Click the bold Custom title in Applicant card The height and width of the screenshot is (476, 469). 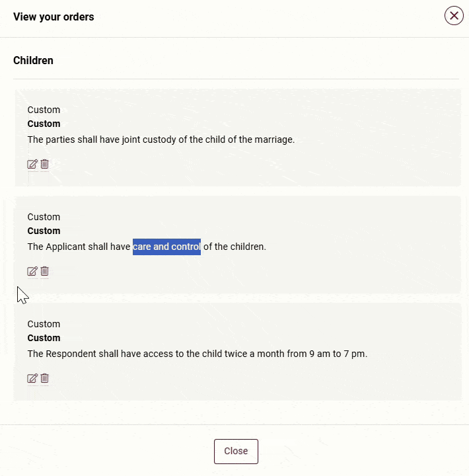tap(44, 231)
